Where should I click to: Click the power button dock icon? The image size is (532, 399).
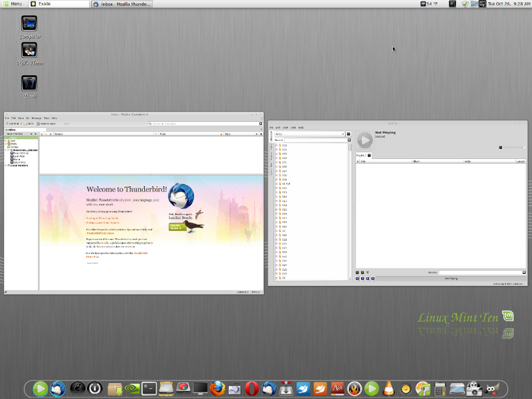(95, 388)
